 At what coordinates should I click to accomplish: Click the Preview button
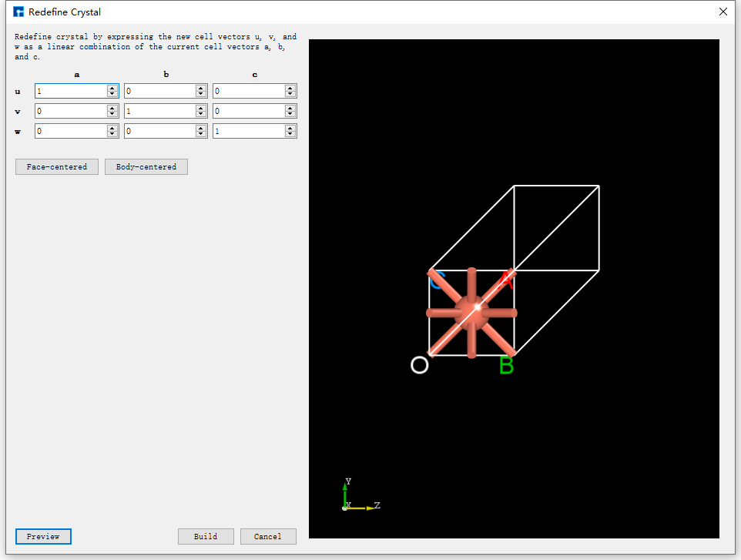(x=42, y=536)
